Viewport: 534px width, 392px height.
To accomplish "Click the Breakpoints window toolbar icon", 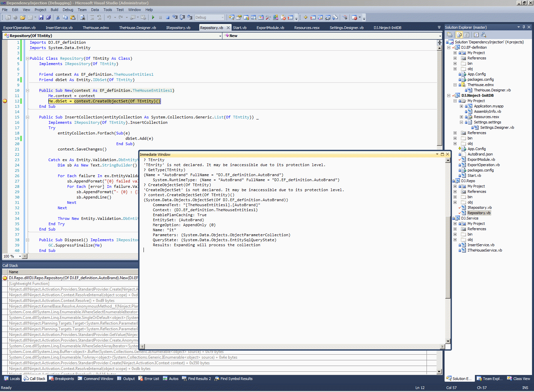I will pos(354,17).
